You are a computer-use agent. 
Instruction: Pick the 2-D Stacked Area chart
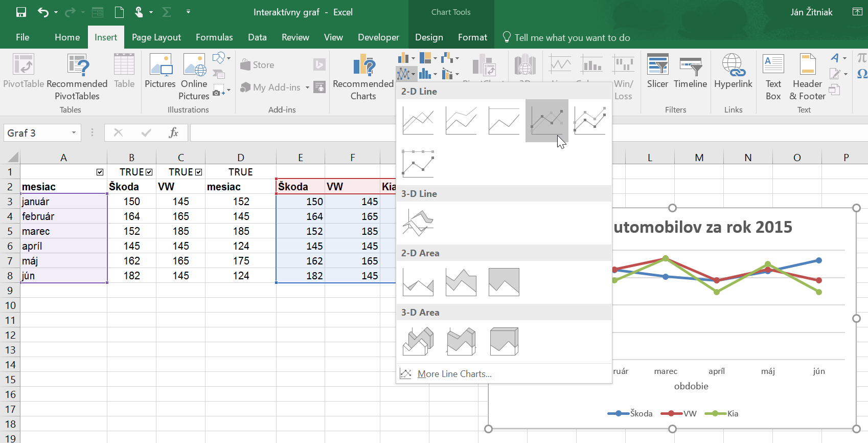[x=461, y=282]
